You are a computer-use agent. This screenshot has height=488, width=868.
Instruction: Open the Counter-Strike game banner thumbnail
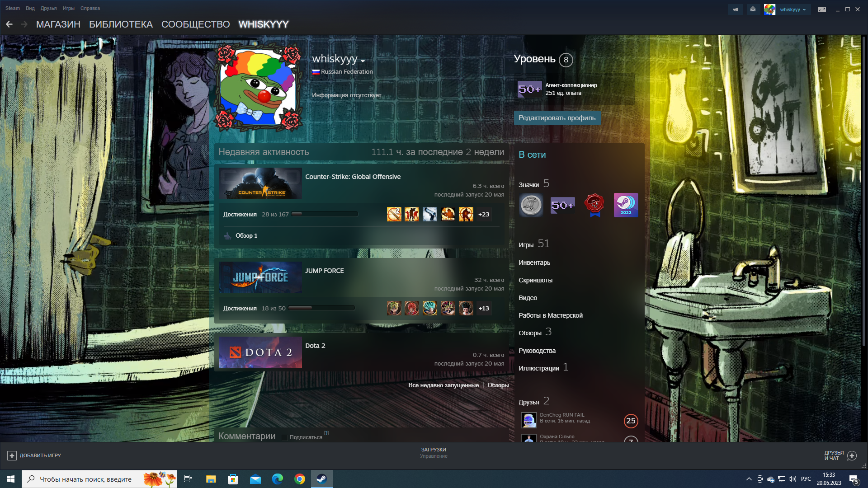pos(260,183)
